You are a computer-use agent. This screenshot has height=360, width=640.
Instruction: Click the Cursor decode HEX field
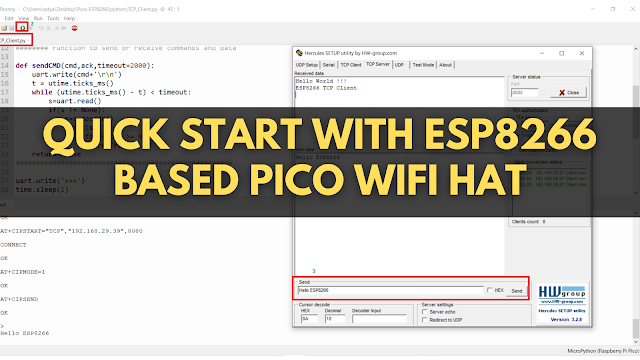[309, 319]
